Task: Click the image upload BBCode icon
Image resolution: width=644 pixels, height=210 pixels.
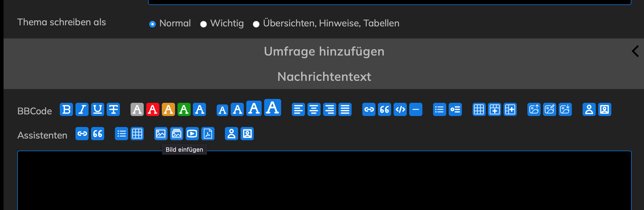Action: [534, 109]
